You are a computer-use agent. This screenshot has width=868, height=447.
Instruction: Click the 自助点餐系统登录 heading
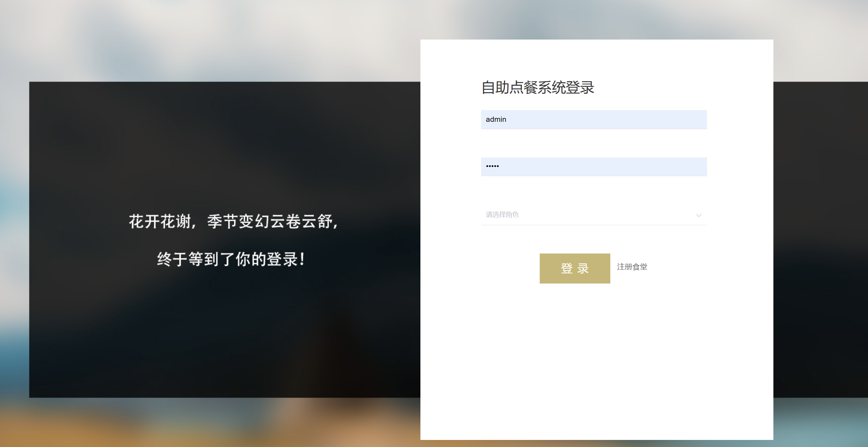(x=538, y=88)
